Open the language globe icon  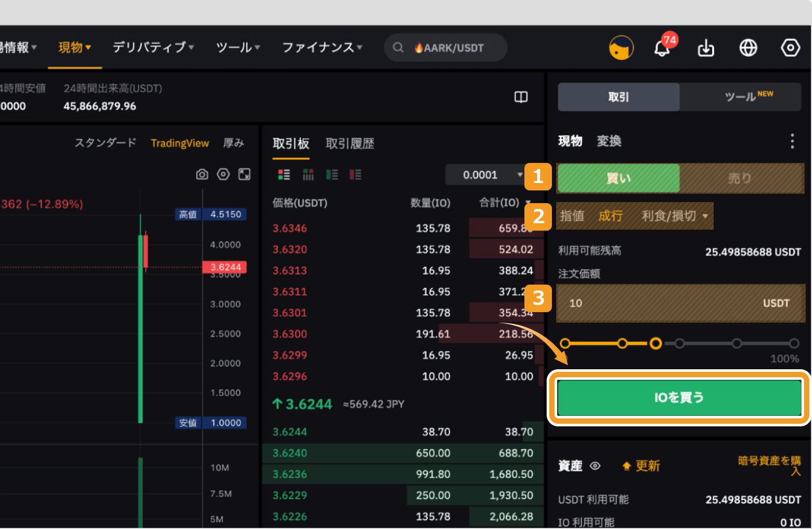click(748, 48)
